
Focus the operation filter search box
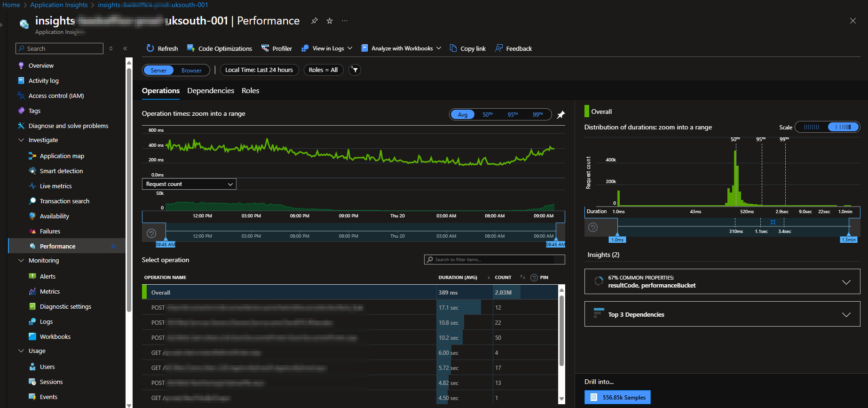tap(495, 260)
